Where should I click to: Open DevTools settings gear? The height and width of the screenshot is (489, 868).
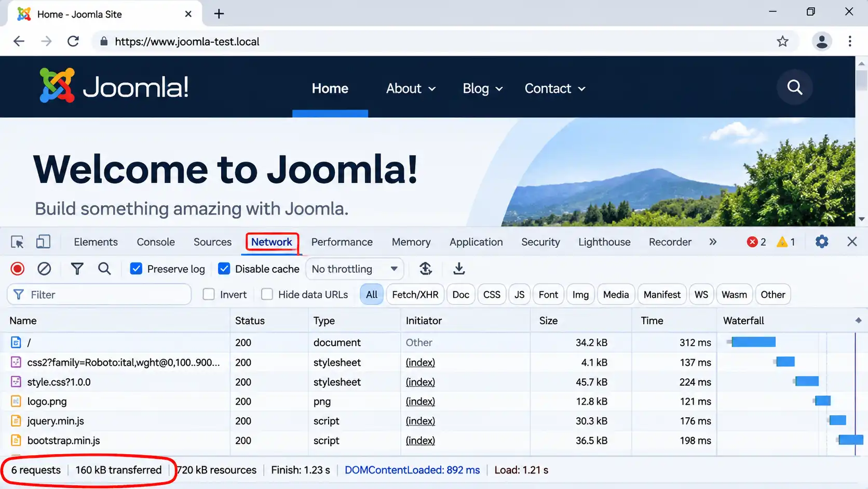coord(822,242)
